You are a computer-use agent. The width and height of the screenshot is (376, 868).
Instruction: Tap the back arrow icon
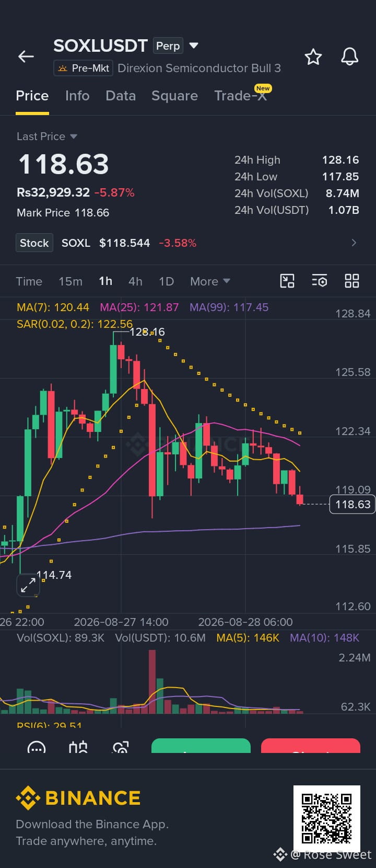26,56
